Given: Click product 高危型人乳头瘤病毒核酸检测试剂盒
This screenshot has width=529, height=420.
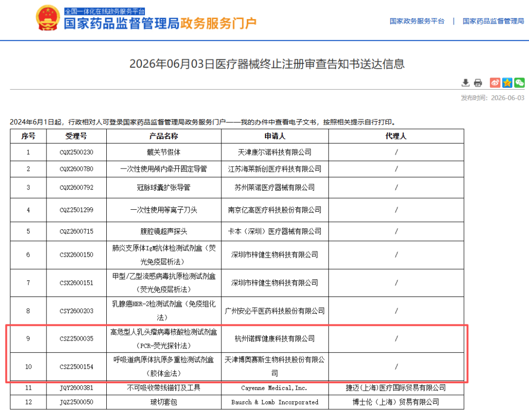Looking at the screenshot, I should (164, 339).
